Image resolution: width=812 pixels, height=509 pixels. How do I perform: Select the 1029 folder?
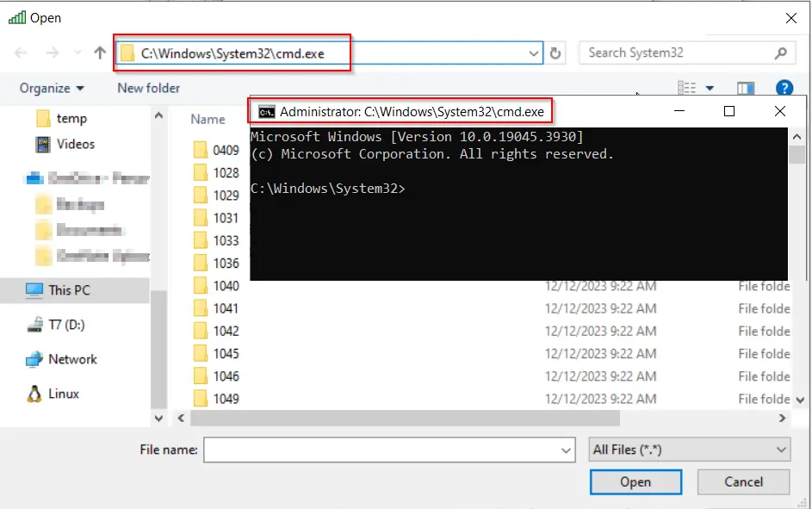[x=226, y=196]
